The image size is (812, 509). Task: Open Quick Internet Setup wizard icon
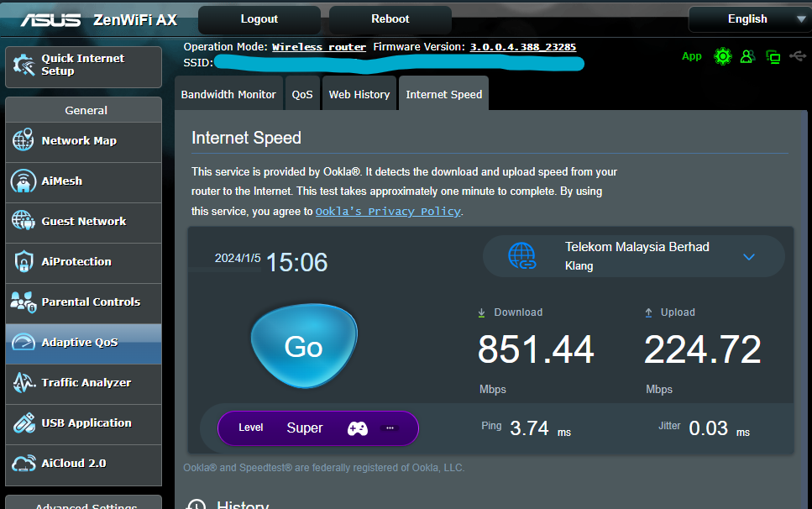coord(24,66)
